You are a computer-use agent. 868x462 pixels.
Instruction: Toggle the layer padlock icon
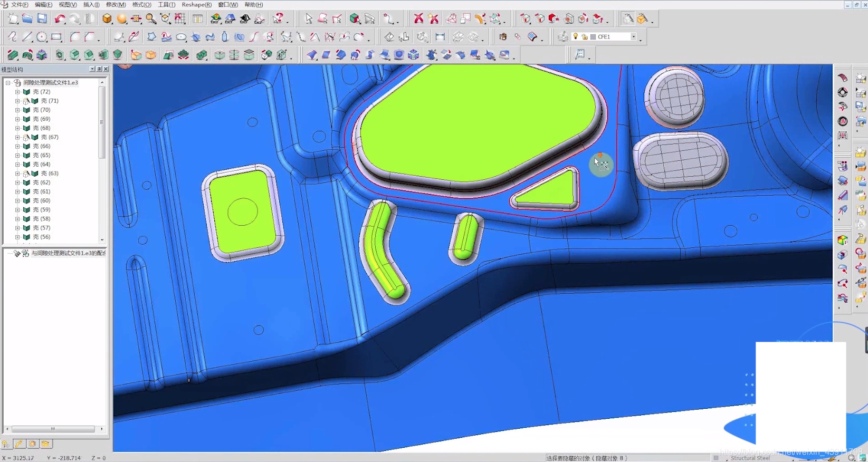(584, 37)
